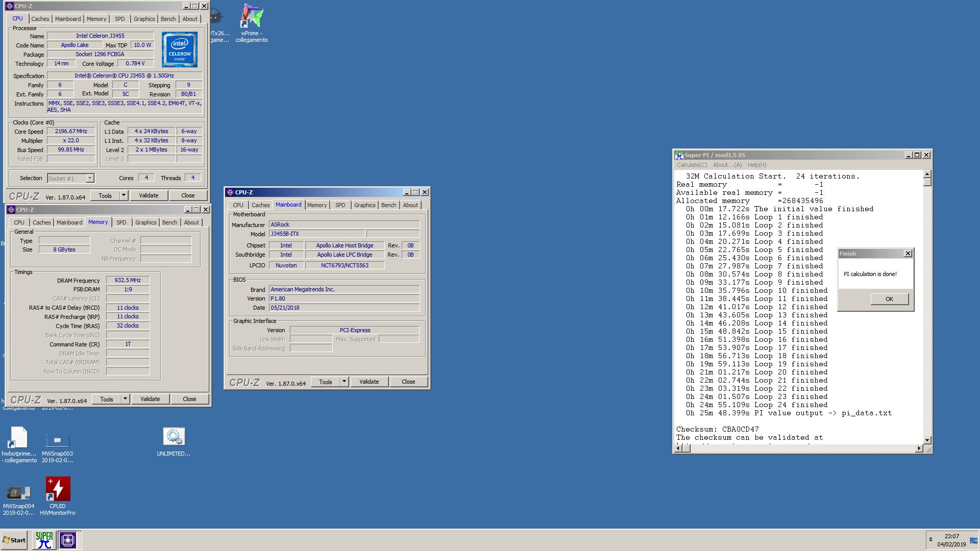Close the Finish dialog with the X

[x=908, y=254]
